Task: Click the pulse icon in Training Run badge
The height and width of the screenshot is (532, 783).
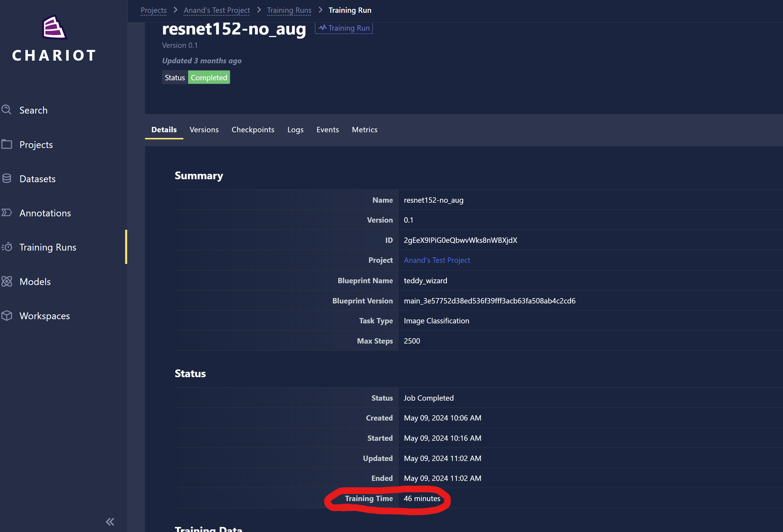Action: pos(322,28)
